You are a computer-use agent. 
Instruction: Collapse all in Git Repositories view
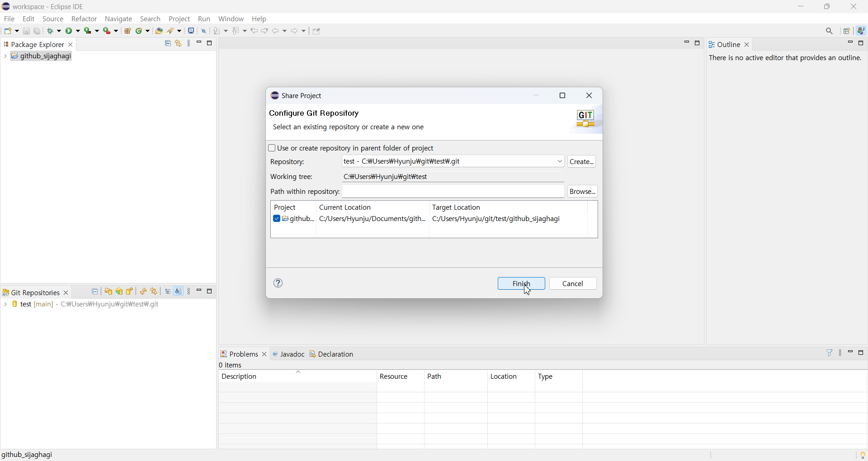click(95, 292)
